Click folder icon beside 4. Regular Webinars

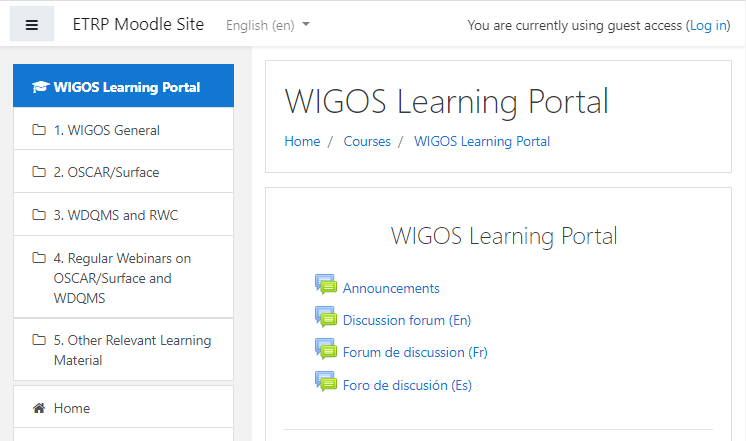39,258
